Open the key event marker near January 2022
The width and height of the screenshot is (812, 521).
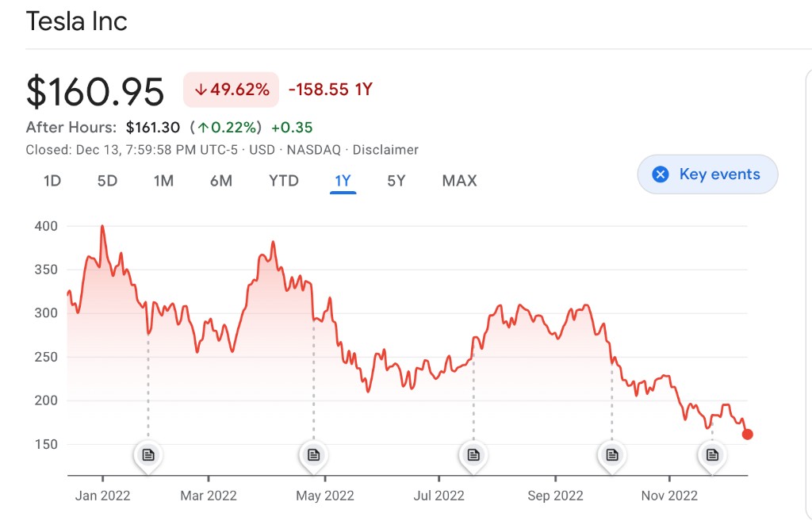pos(147,455)
